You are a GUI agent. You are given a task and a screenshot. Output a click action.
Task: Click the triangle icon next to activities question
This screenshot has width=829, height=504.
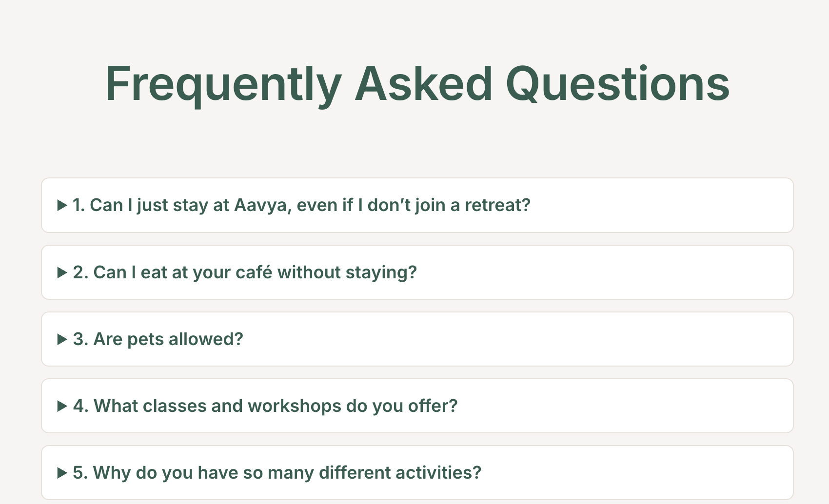(x=62, y=473)
